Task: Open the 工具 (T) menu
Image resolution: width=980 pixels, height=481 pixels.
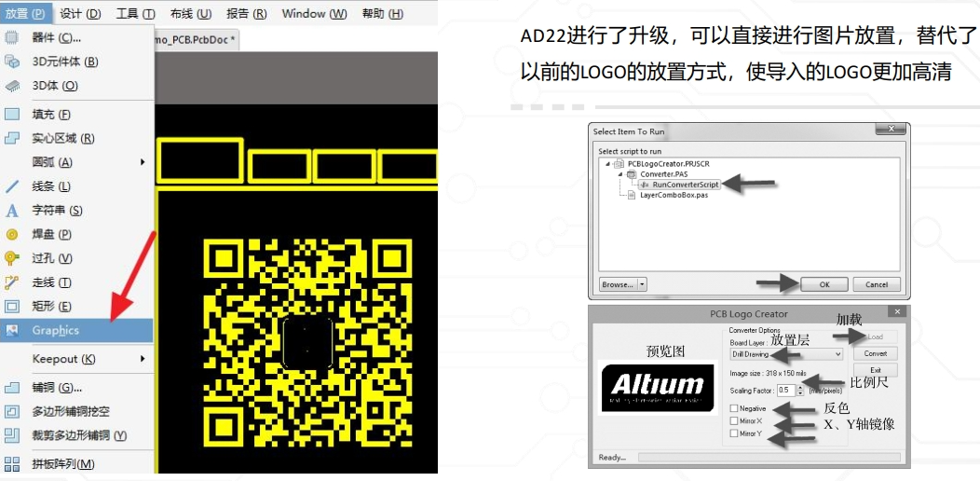Action: tap(136, 13)
